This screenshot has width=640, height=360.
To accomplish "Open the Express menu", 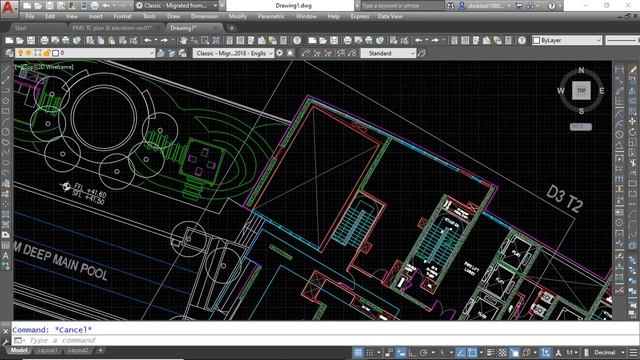I will click(360, 16).
